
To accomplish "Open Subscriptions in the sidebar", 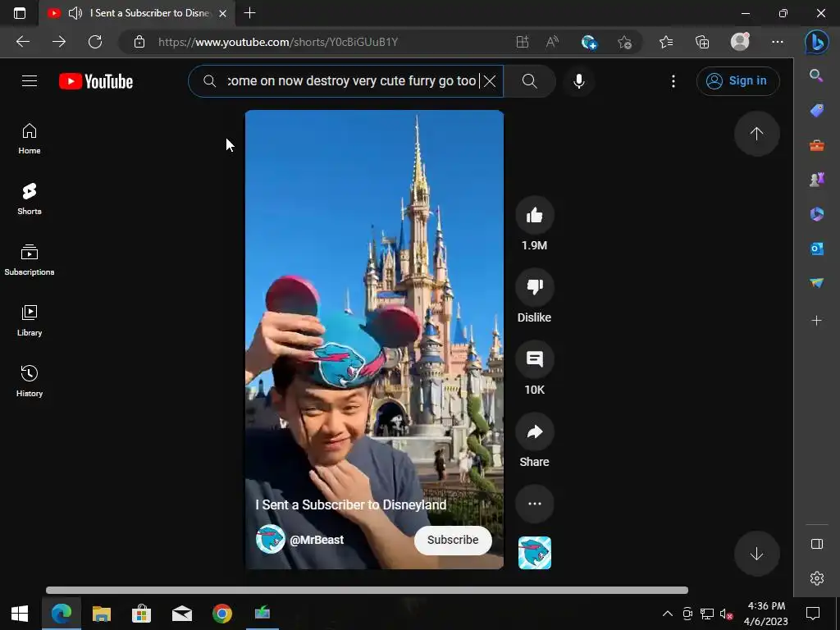I will click(x=30, y=260).
